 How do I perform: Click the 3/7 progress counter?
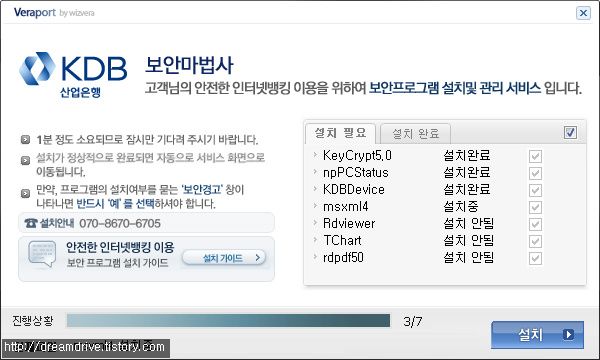[412, 321]
